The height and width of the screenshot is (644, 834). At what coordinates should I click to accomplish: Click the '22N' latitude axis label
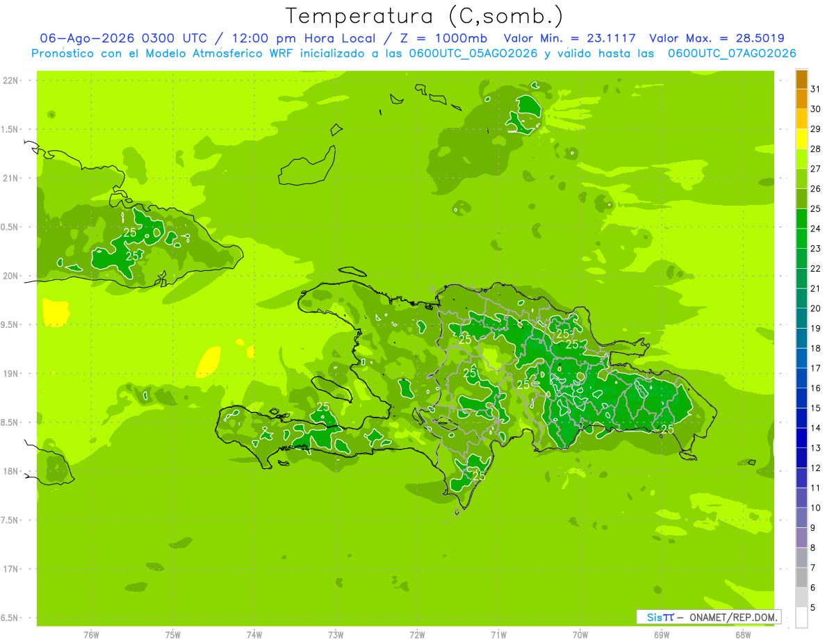click(10, 81)
